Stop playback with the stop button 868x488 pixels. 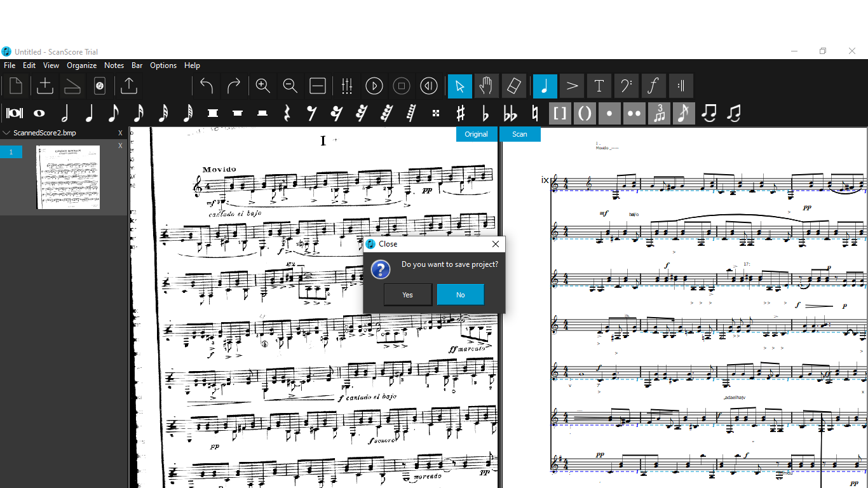tap(402, 86)
